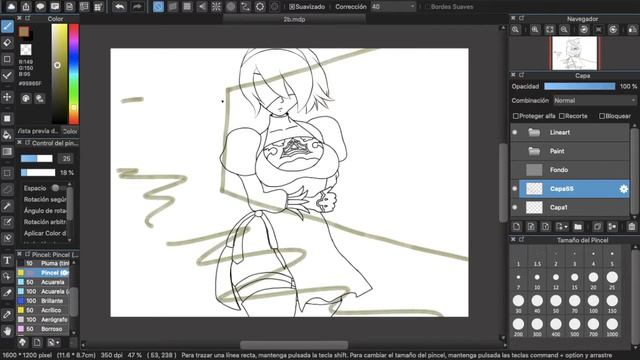
Task: Fit canvas to window in Navigator
Action: tap(550, 29)
